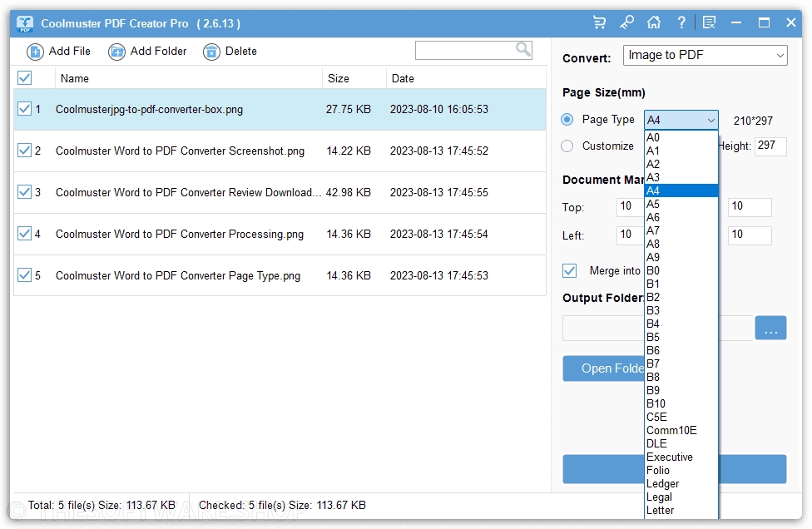Click the Top margin field

[x=631, y=207]
